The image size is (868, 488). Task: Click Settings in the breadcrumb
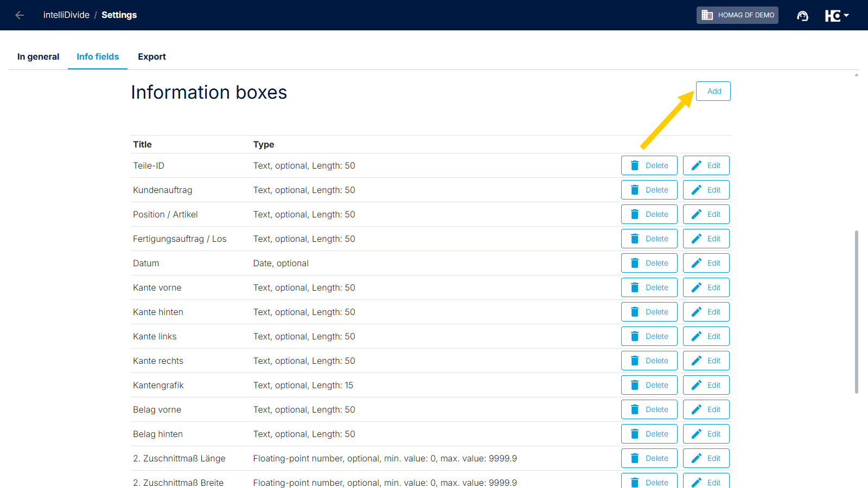tap(119, 15)
